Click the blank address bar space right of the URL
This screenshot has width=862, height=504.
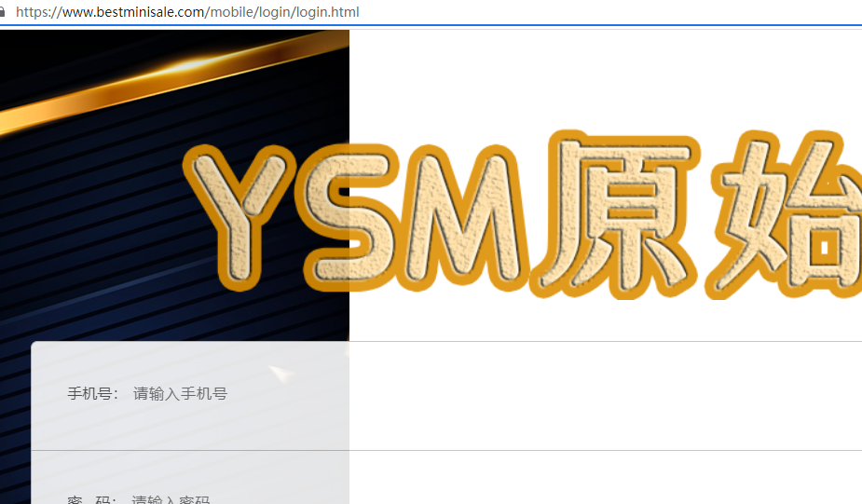[x=606, y=12]
